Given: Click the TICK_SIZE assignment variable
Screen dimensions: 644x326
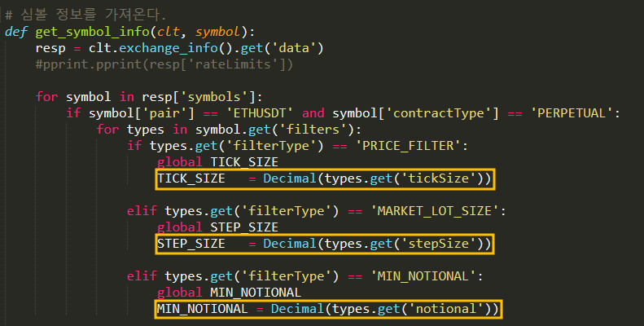Looking at the screenshot, I should 191,178.
